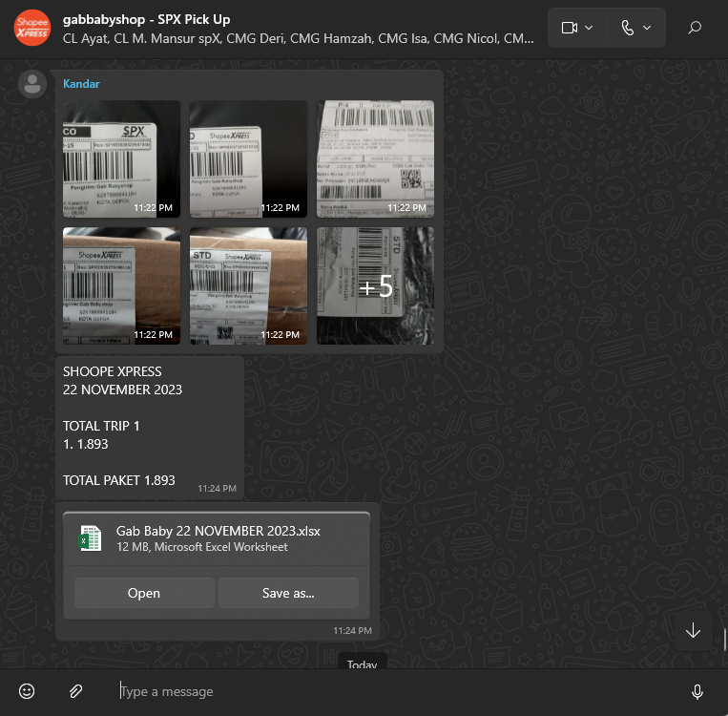Click the 22 NOVEMBER 2023 message line
The image size is (728, 716).
[122, 390]
